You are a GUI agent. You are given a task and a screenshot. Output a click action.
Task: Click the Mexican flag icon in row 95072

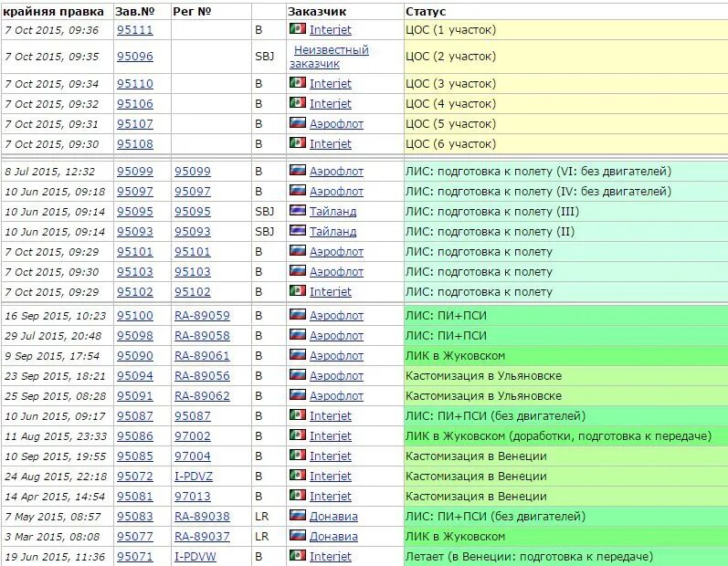point(298,475)
